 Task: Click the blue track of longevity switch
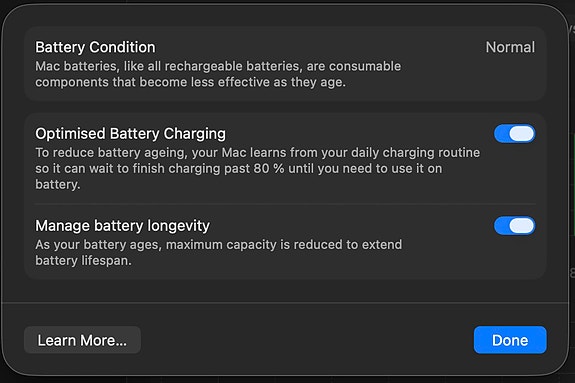pyautogui.click(x=501, y=226)
